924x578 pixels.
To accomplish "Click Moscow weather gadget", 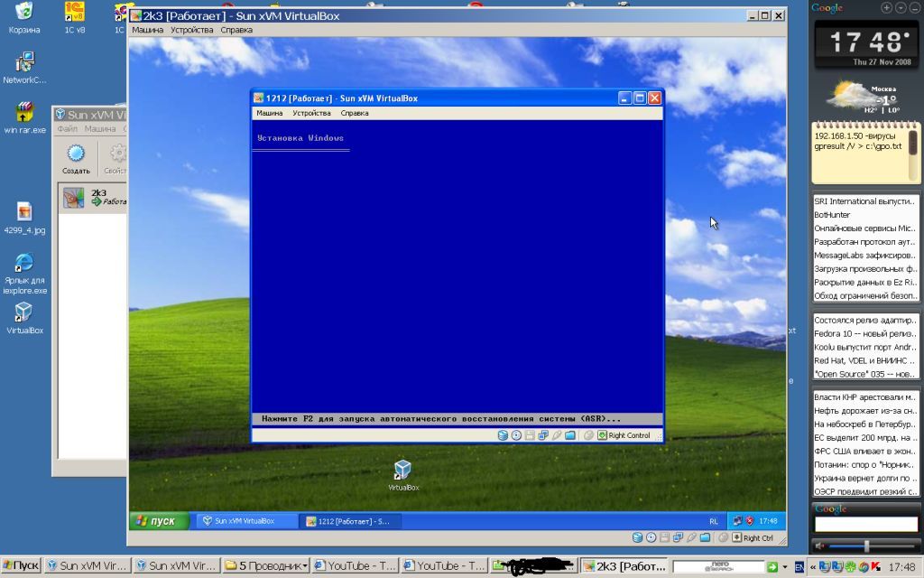I will pos(864,97).
